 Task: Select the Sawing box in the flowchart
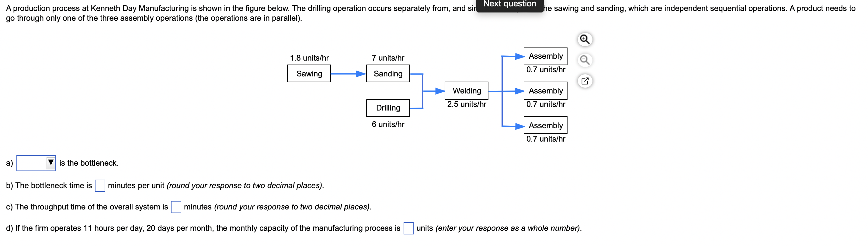click(309, 74)
